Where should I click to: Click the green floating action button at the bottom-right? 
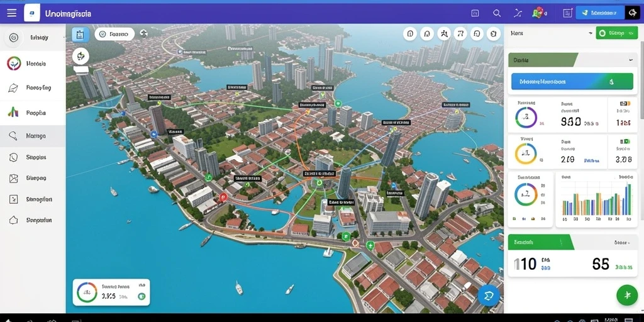[x=627, y=295]
